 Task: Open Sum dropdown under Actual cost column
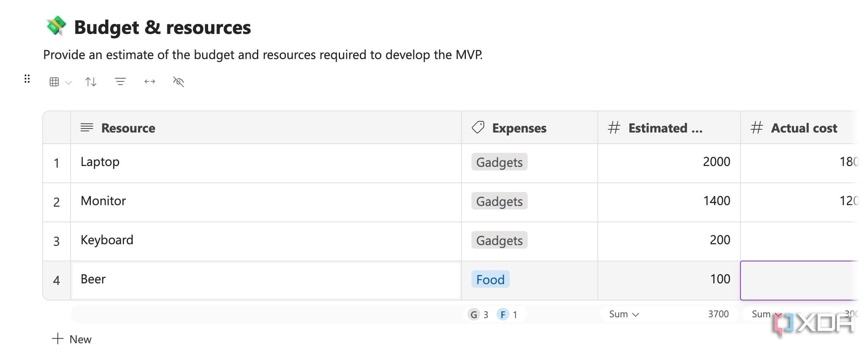[x=764, y=314]
